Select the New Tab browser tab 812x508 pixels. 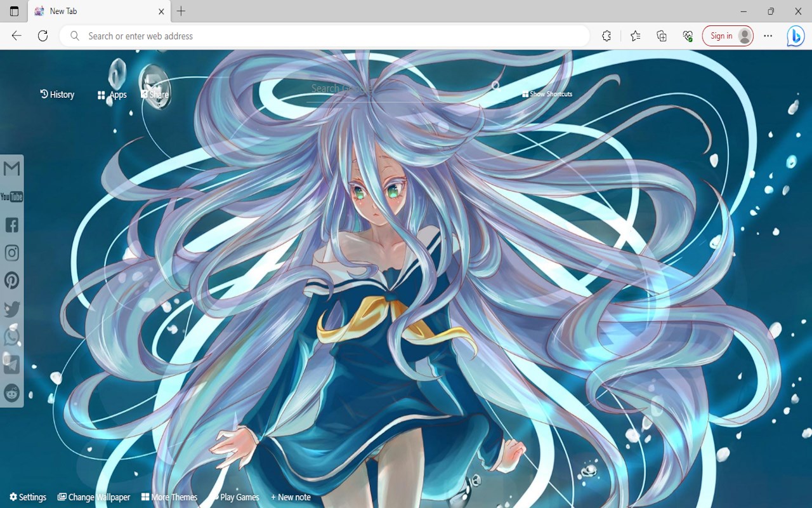point(99,11)
